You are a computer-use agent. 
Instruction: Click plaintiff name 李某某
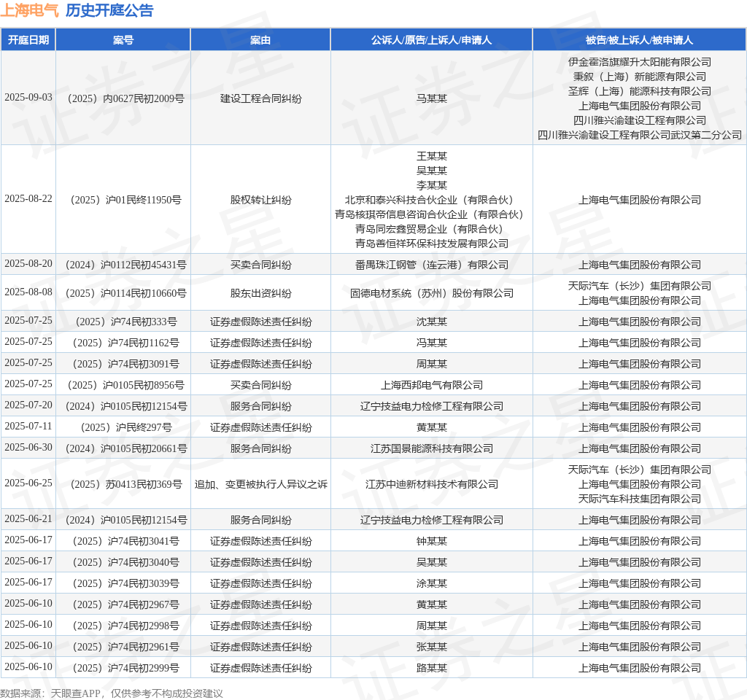[432, 185]
